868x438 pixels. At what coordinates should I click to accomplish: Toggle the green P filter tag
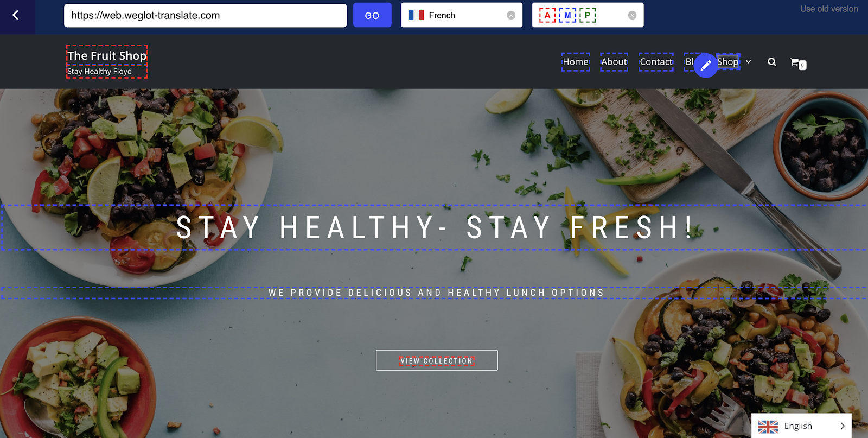[588, 15]
